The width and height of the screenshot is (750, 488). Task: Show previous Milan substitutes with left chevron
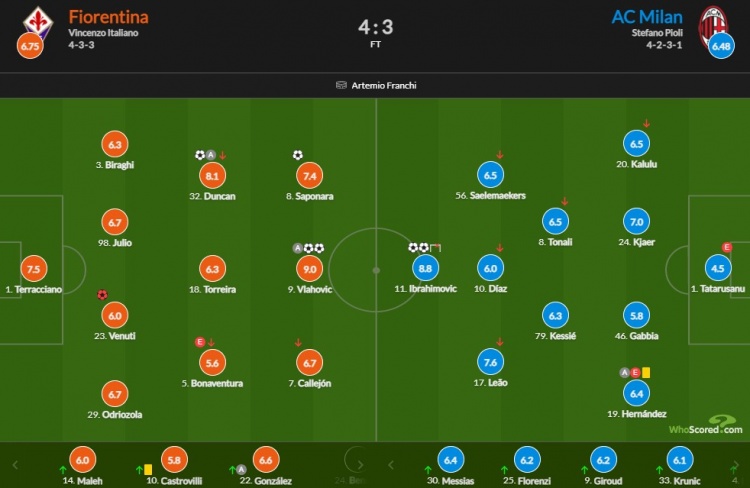[x=391, y=465]
